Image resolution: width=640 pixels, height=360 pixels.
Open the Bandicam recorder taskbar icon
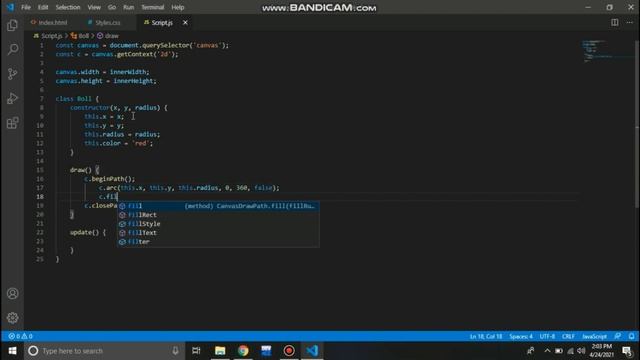click(x=289, y=351)
